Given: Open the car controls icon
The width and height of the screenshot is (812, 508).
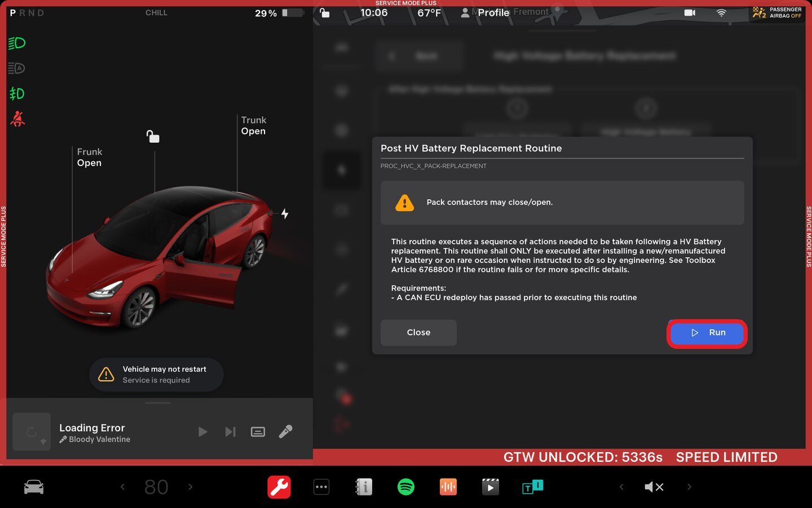Looking at the screenshot, I should tap(34, 487).
